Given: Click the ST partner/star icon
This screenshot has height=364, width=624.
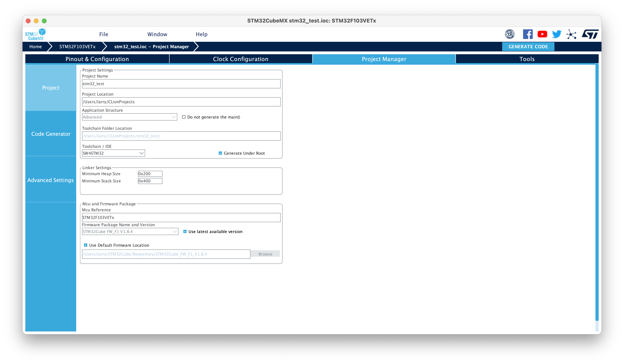Looking at the screenshot, I should click(x=572, y=34).
